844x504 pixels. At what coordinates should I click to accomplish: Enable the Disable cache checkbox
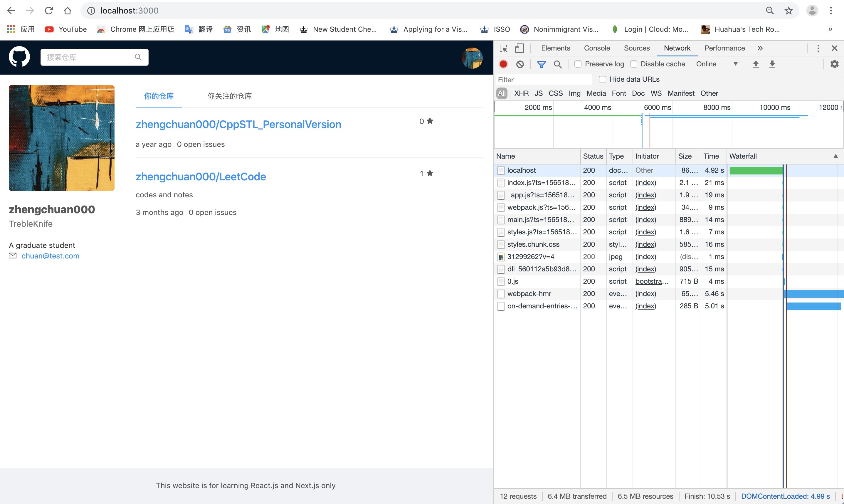(633, 64)
